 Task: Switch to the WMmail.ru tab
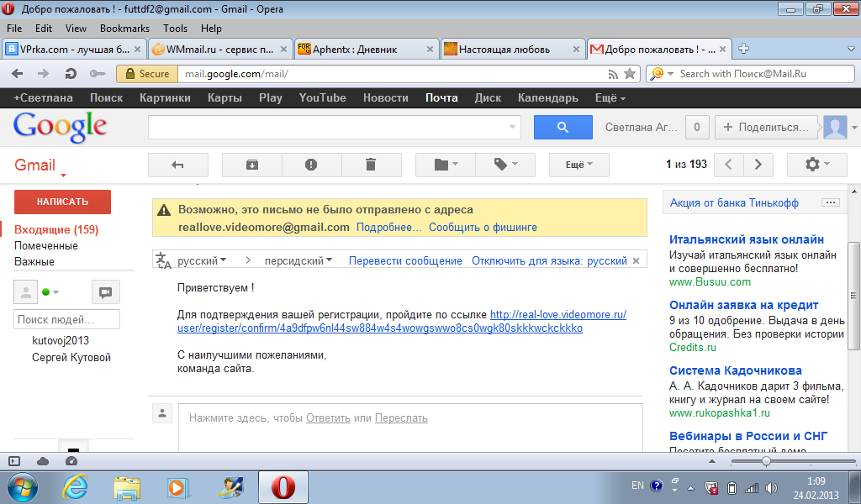pyautogui.click(x=219, y=50)
